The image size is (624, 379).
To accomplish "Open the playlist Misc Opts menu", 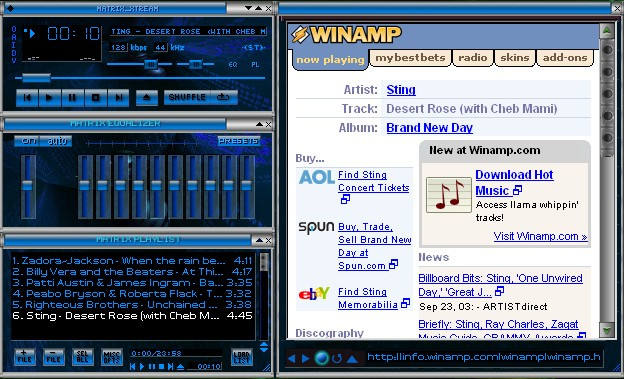I will coord(111,357).
